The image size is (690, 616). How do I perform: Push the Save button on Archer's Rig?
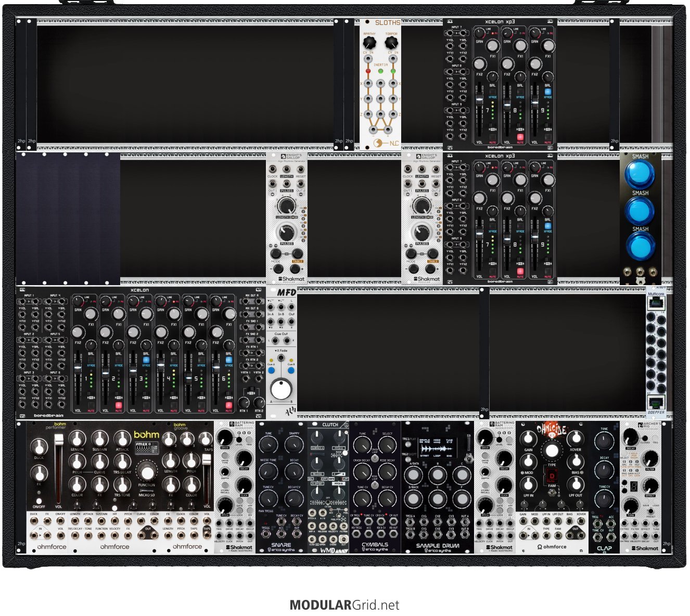pyautogui.click(x=646, y=502)
